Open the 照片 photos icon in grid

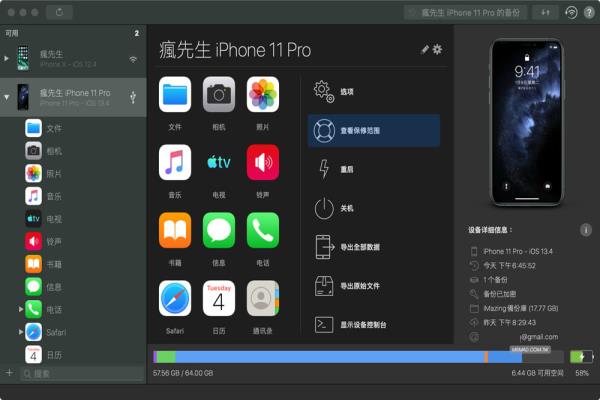[263, 94]
